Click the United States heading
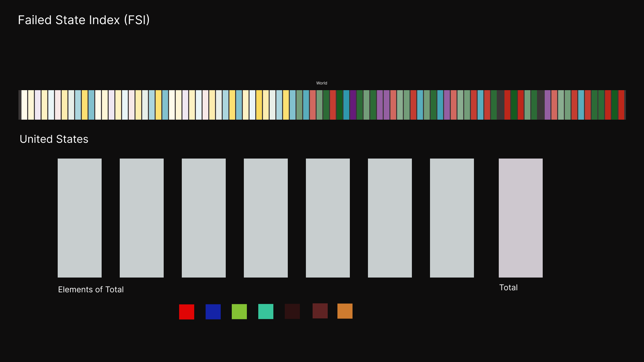Viewport: 644px width, 362px height. (54, 139)
